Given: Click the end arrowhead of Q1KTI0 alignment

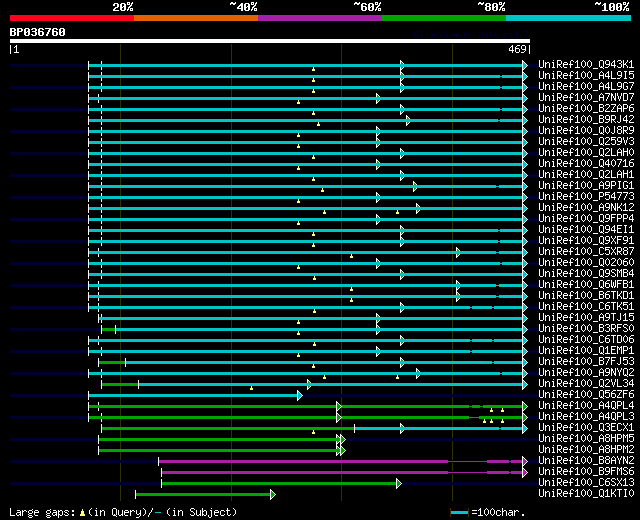Looking at the screenshot, I should coord(273,495).
